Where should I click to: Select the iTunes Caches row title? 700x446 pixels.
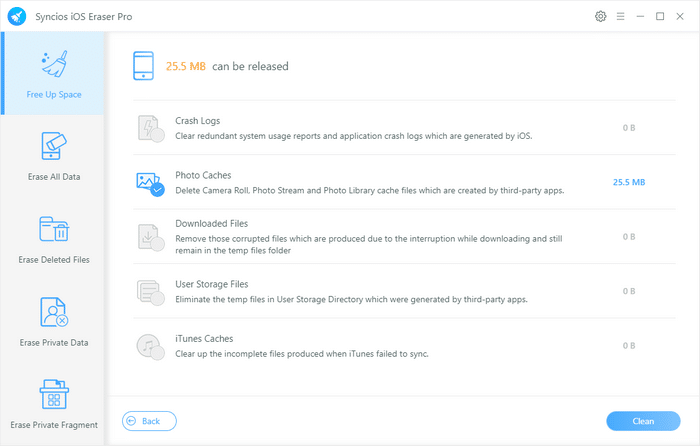coord(204,339)
